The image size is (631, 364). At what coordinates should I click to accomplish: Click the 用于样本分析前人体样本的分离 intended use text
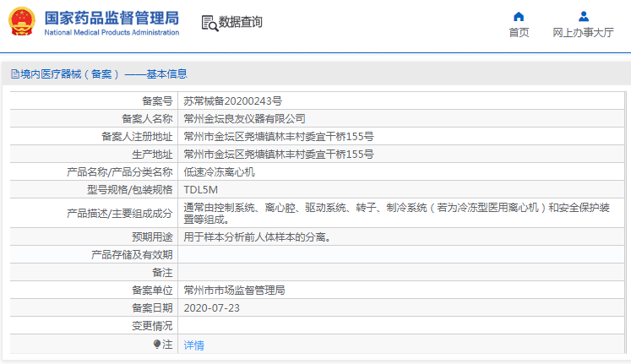coord(257,237)
